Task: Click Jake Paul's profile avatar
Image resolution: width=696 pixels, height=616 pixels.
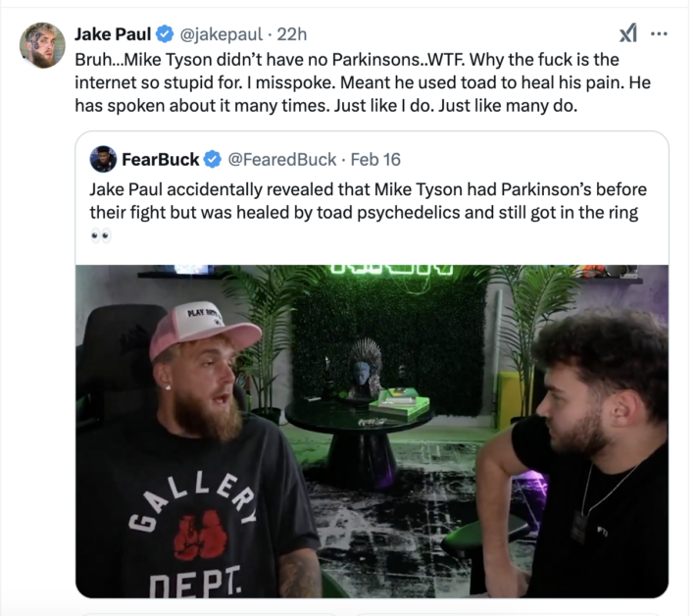Action: click(x=42, y=45)
